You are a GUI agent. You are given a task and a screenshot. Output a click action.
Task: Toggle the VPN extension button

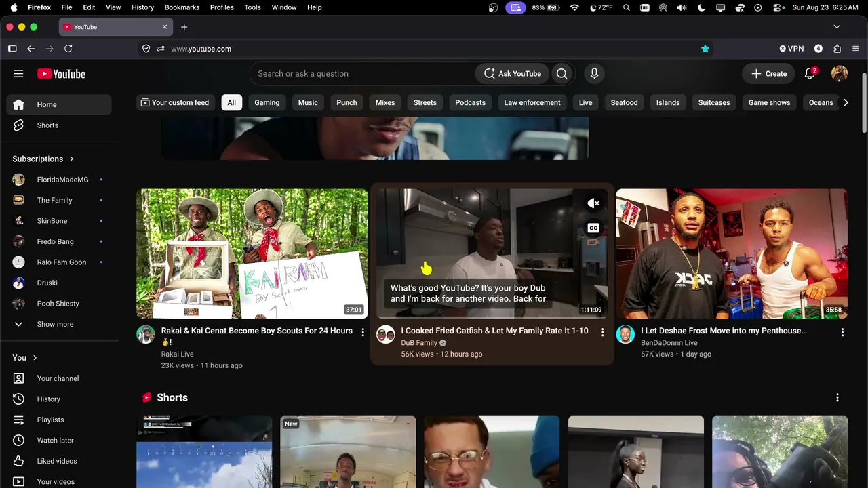791,49
